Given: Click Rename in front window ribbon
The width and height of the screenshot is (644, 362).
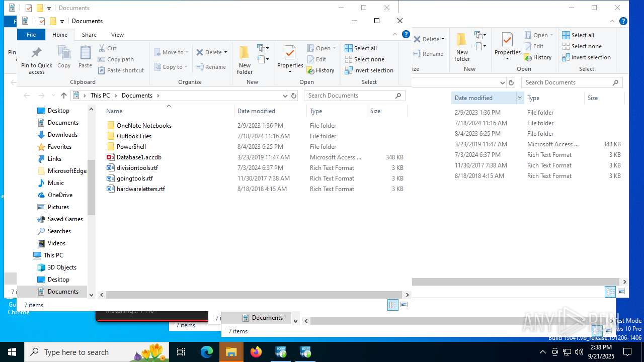Looking at the screenshot, I should [x=211, y=67].
